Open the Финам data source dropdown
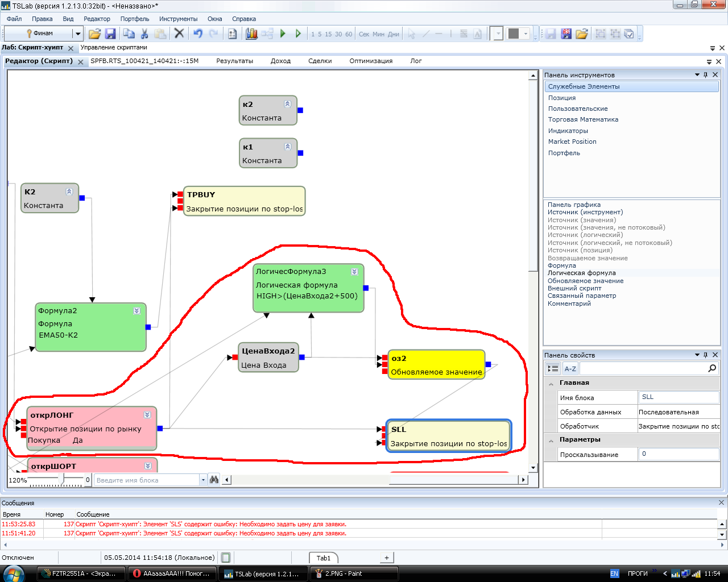 tap(78, 34)
